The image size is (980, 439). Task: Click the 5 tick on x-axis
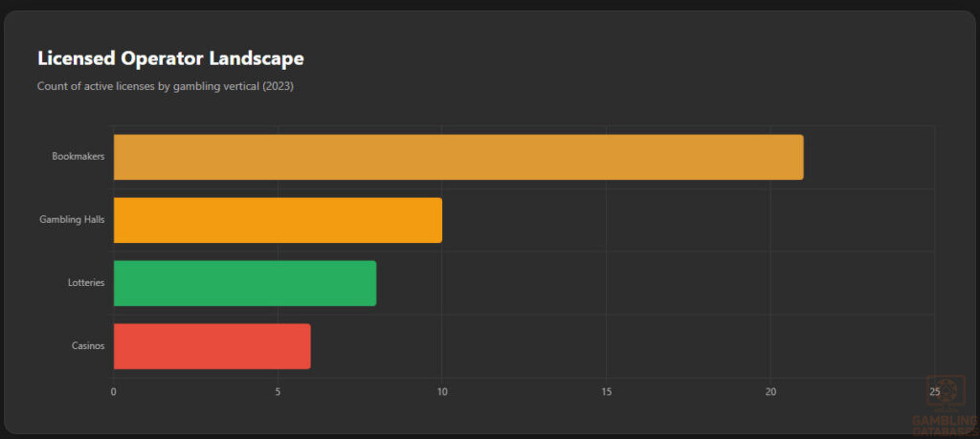tap(278, 391)
